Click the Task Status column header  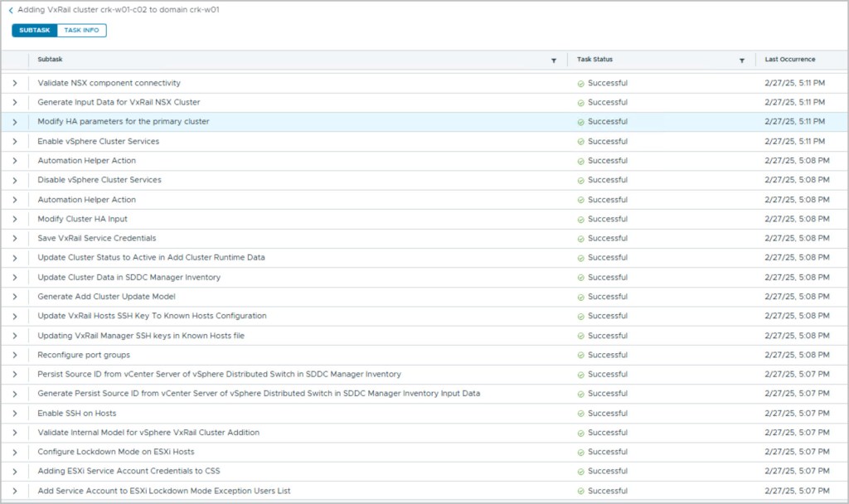pos(594,60)
